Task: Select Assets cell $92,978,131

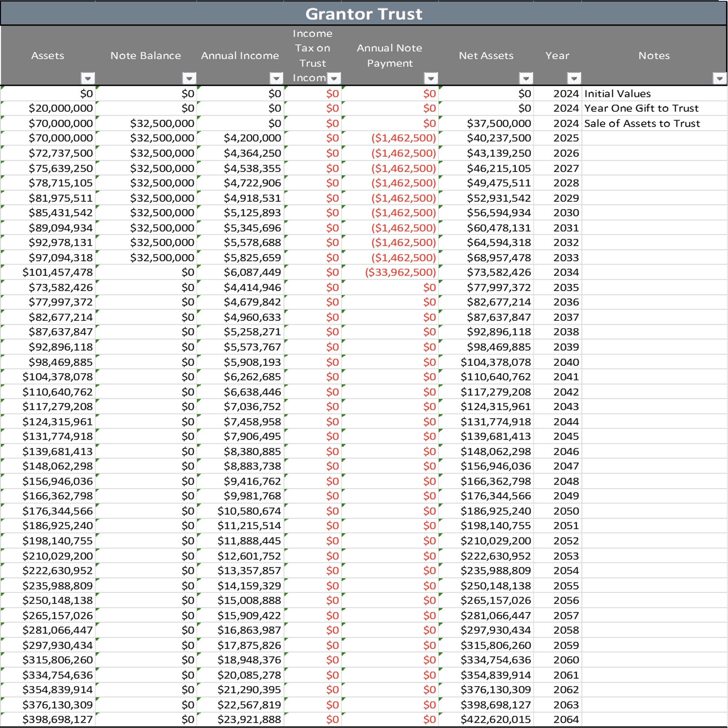Action: click(x=48, y=243)
